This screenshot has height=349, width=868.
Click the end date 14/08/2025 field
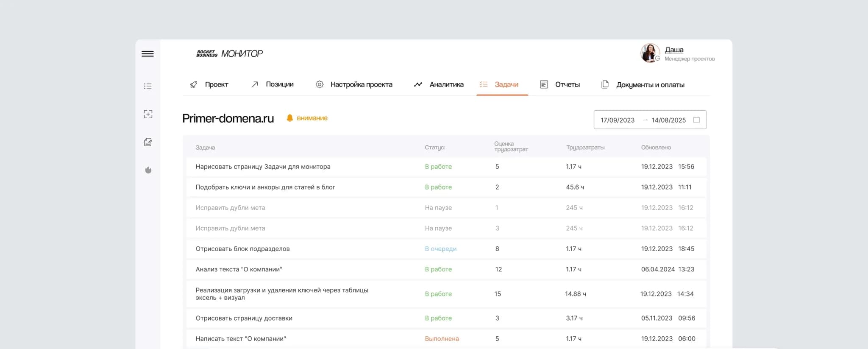[x=668, y=120]
